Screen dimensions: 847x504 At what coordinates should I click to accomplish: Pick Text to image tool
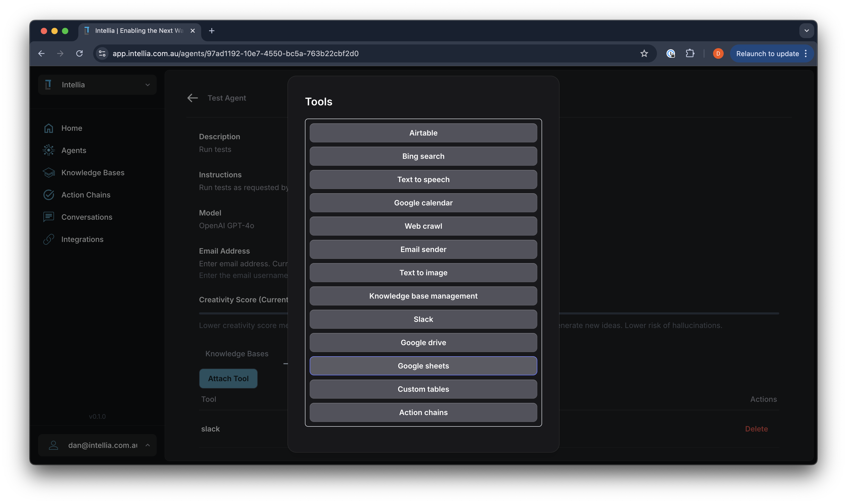(423, 273)
